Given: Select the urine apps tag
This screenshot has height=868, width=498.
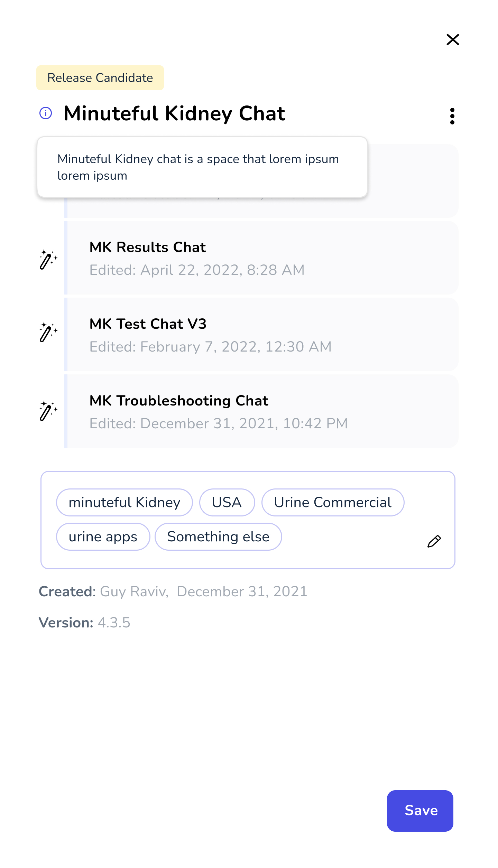Looking at the screenshot, I should tap(103, 536).
